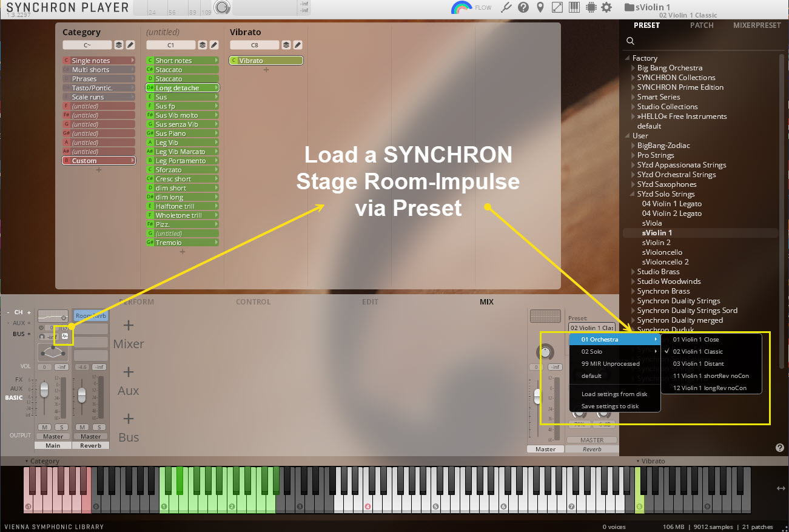
Task: Click the search magnifier in preset browser
Action: click(x=631, y=41)
